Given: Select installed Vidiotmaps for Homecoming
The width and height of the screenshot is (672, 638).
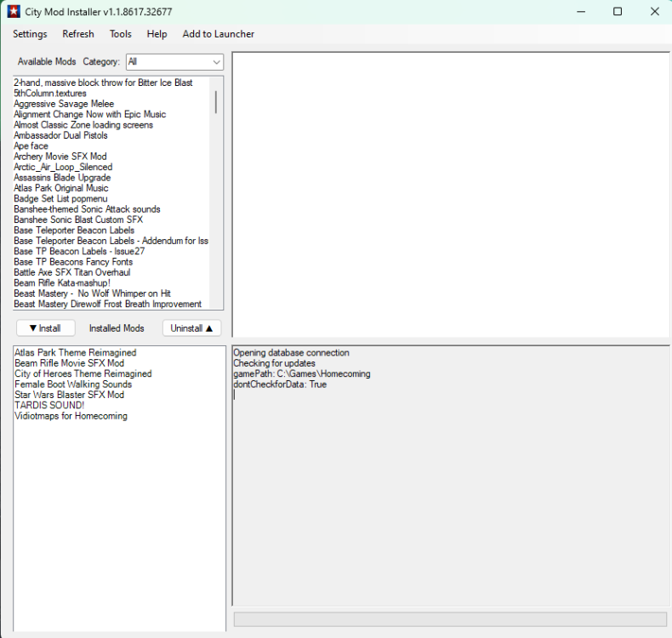Looking at the screenshot, I should 71,416.
